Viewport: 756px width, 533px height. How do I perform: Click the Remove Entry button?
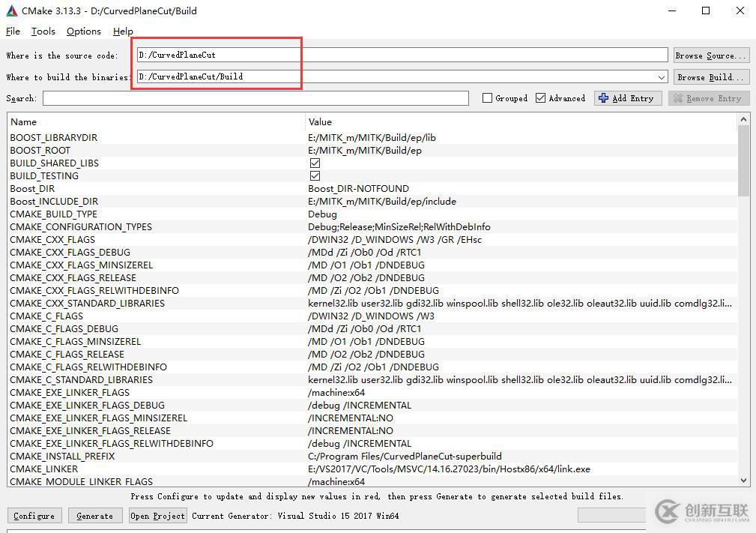[x=707, y=98]
